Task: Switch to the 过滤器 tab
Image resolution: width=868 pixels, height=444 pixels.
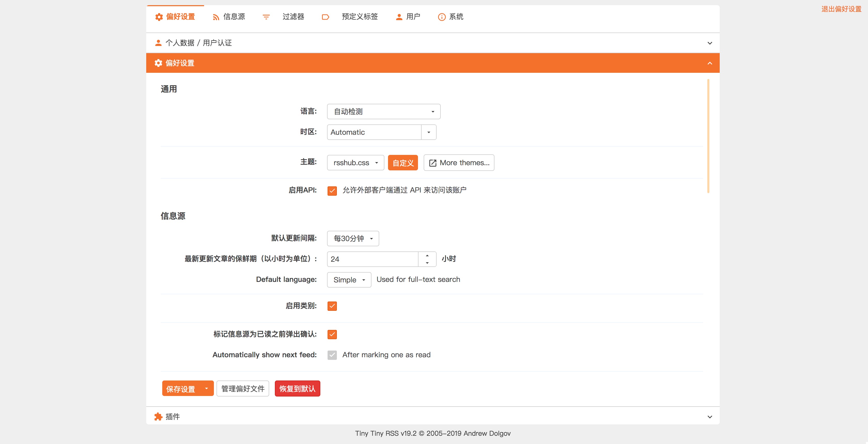Action: (293, 17)
